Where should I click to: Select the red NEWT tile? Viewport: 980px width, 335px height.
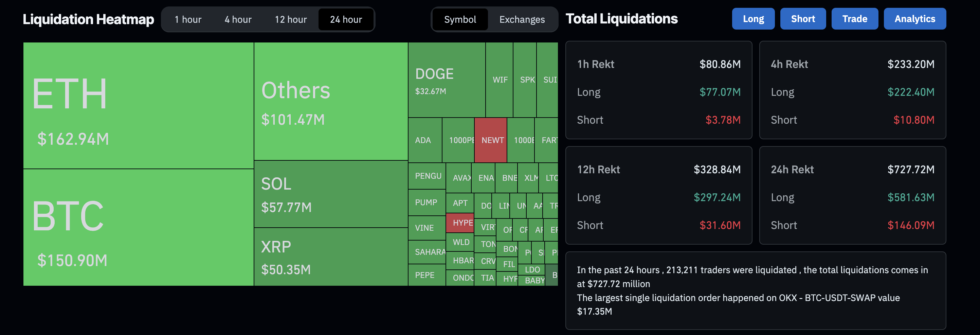[x=490, y=140]
